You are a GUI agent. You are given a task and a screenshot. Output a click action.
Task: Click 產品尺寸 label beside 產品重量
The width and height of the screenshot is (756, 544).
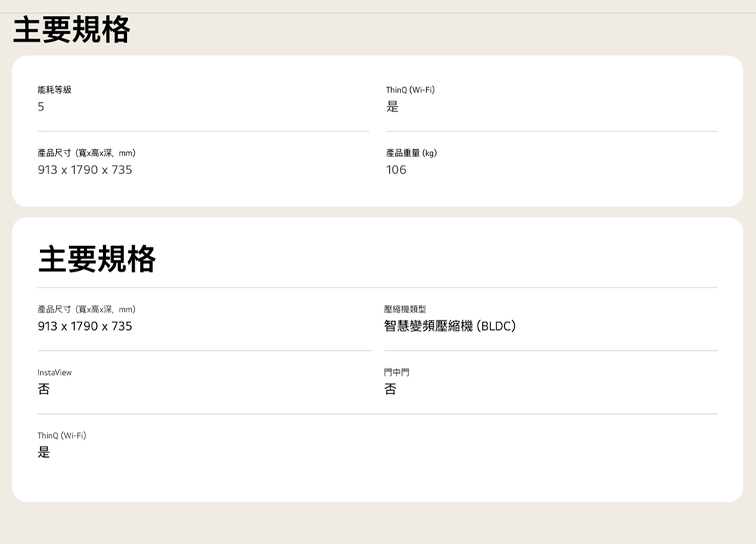coord(86,153)
